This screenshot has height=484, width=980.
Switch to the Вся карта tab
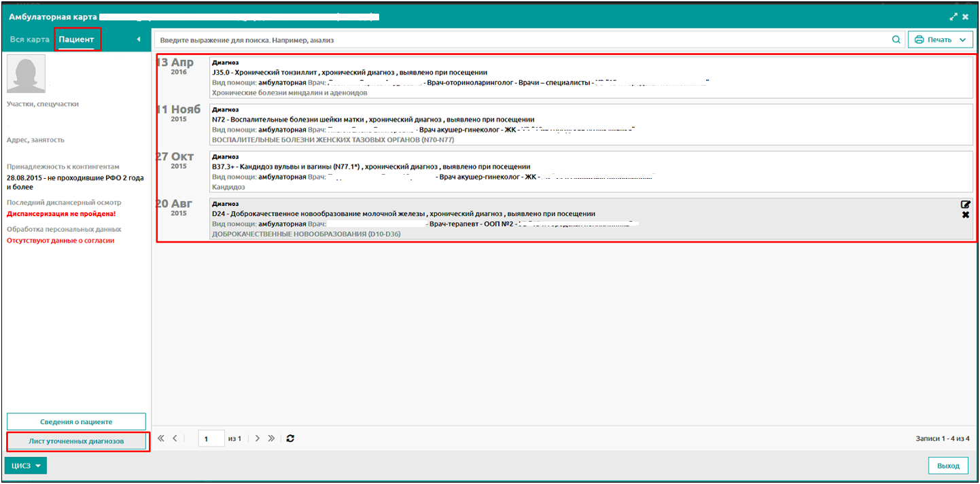coord(29,39)
